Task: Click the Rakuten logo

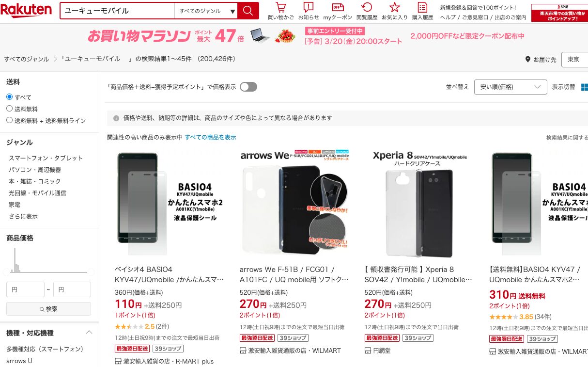Action: (x=26, y=10)
